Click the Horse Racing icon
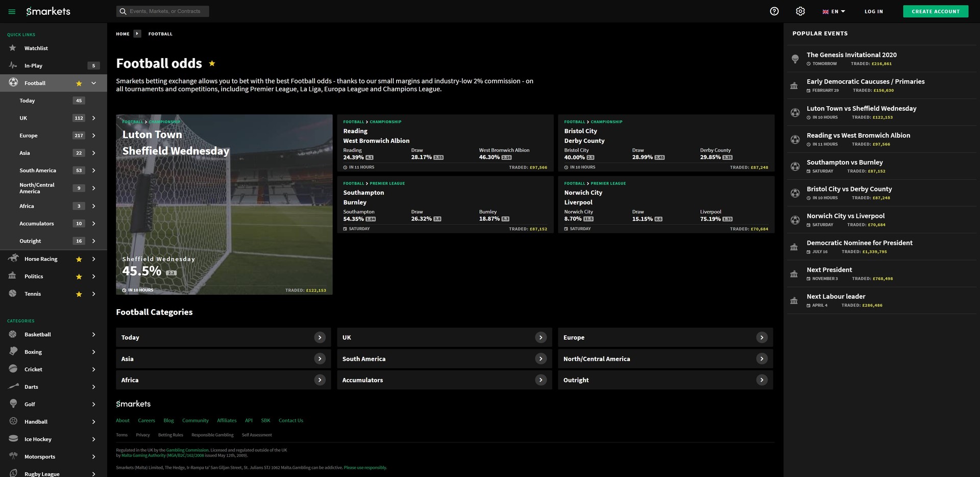This screenshot has height=477, width=980. coord(13,258)
